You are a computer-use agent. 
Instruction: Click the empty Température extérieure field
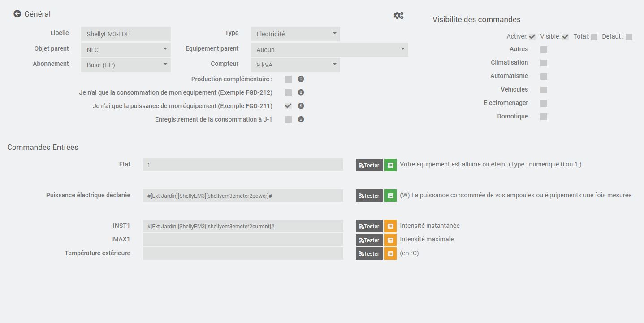[x=243, y=253]
